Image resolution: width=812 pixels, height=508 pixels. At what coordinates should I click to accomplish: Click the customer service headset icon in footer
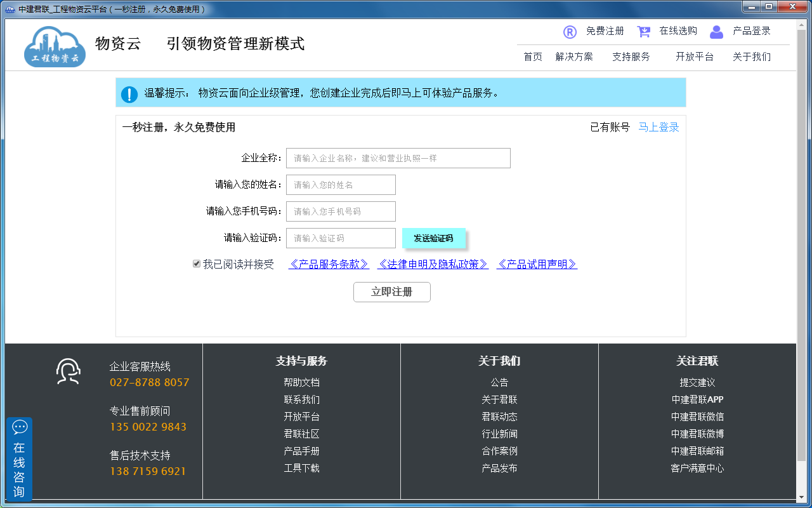(68, 371)
